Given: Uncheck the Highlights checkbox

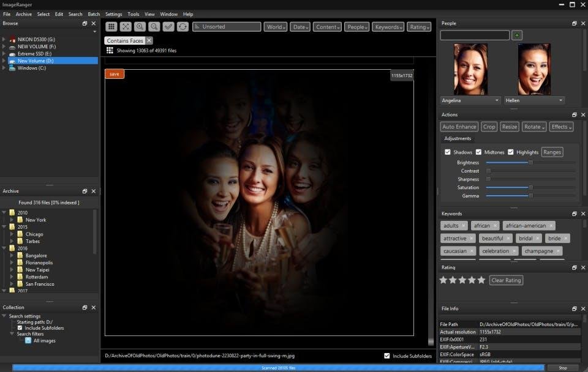Looking at the screenshot, I should (511, 152).
